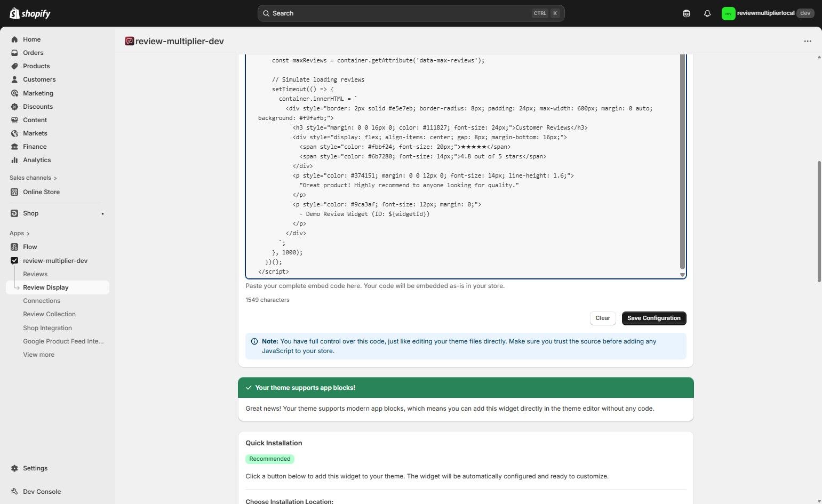
Task: Click the green rev store avatar
Action: pyautogui.click(x=728, y=13)
